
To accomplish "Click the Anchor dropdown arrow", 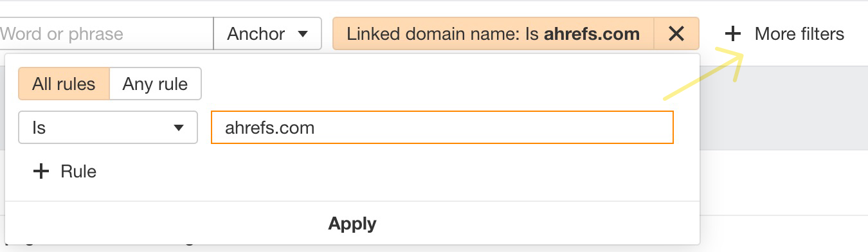I will [x=303, y=34].
